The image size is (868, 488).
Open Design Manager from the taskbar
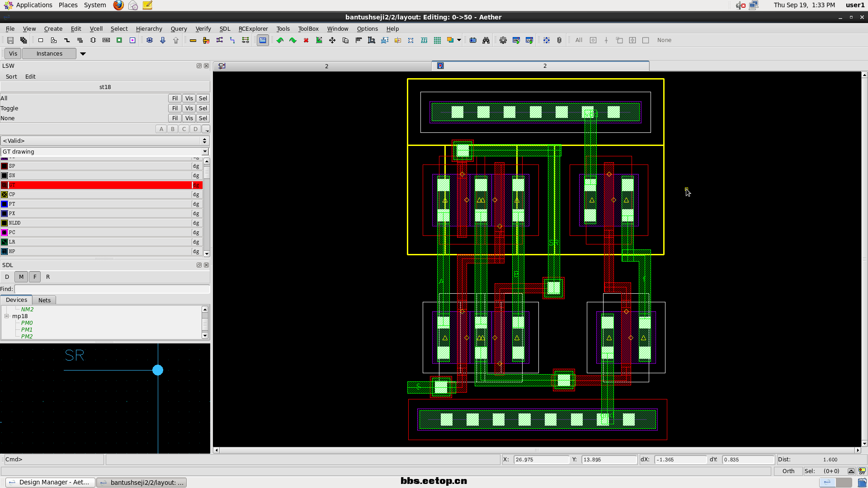click(x=51, y=483)
